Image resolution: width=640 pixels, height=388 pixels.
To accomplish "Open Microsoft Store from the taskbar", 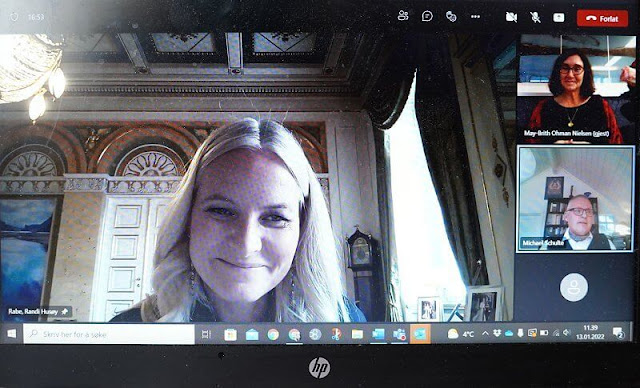I will coord(230,335).
